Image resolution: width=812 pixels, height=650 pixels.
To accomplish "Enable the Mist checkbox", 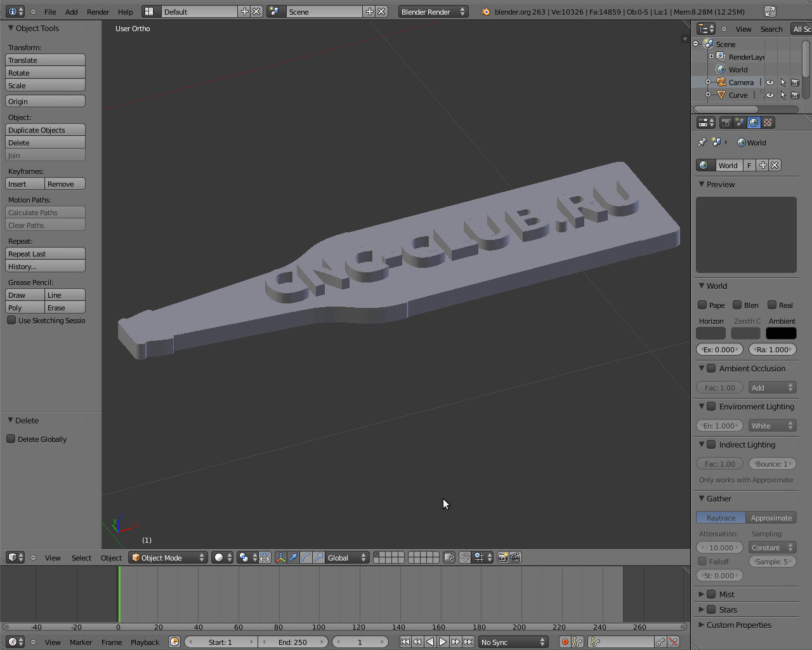I will click(x=711, y=594).
